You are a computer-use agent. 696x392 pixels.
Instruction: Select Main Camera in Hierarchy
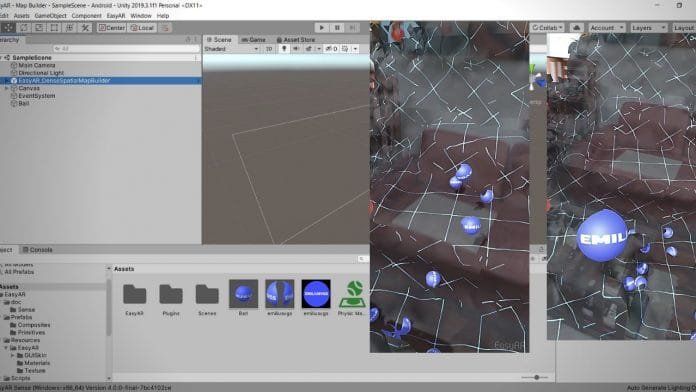37,65
